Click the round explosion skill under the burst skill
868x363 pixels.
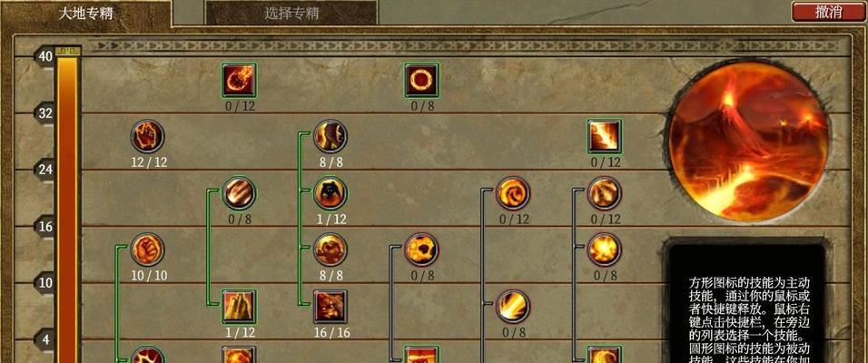(605, 250)
